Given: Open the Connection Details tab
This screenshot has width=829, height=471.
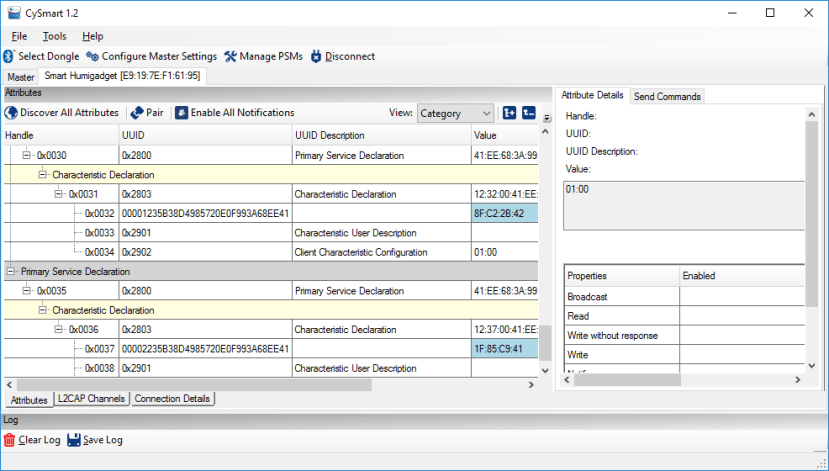Looking at the screenshot, I should (x=172, y=399).
